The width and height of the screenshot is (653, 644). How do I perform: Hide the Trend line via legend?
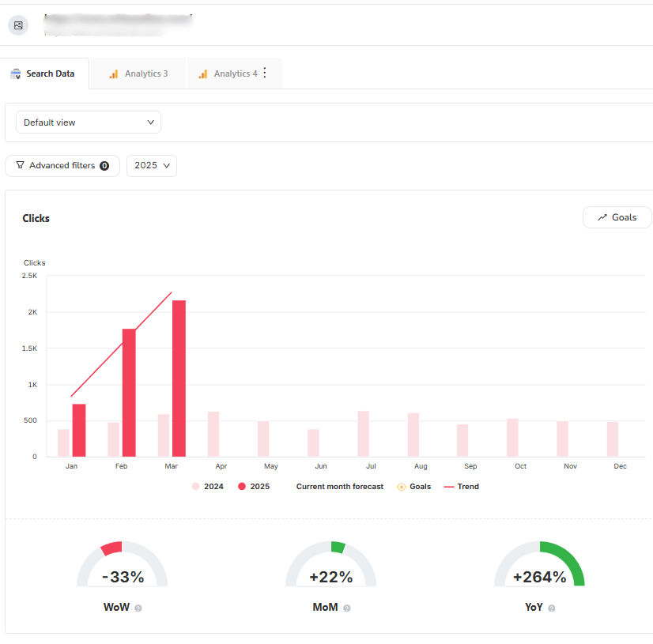click(462, 487)
